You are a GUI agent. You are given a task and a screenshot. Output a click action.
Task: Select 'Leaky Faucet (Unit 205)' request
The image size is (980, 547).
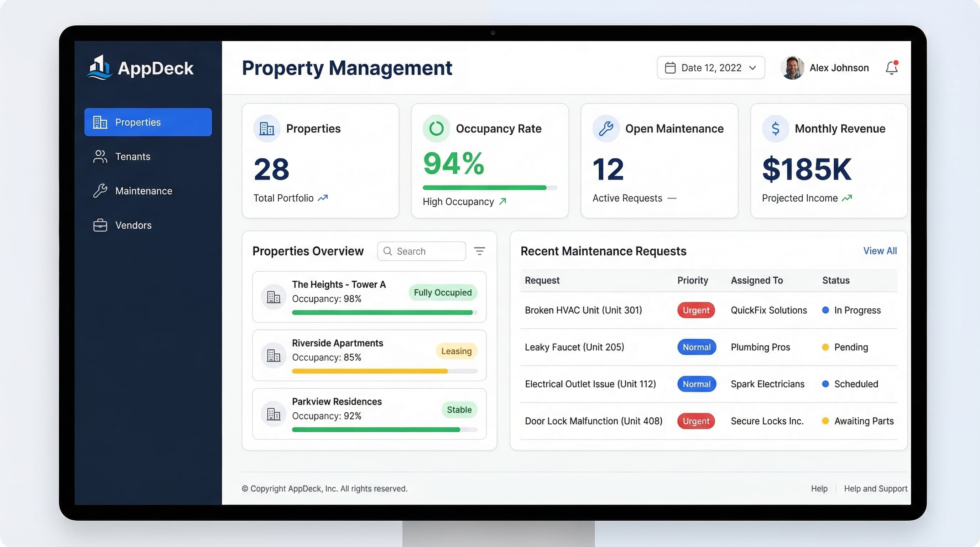click(574, 347)
